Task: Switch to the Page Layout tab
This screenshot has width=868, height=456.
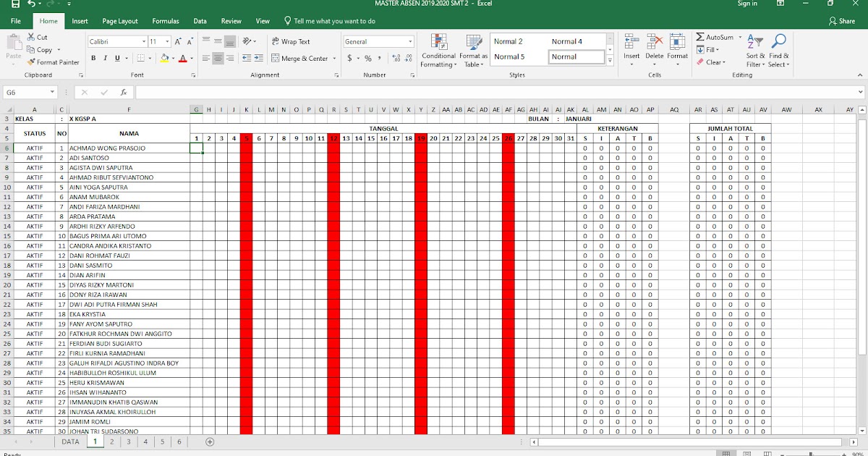Action: (x=120, y=22)
